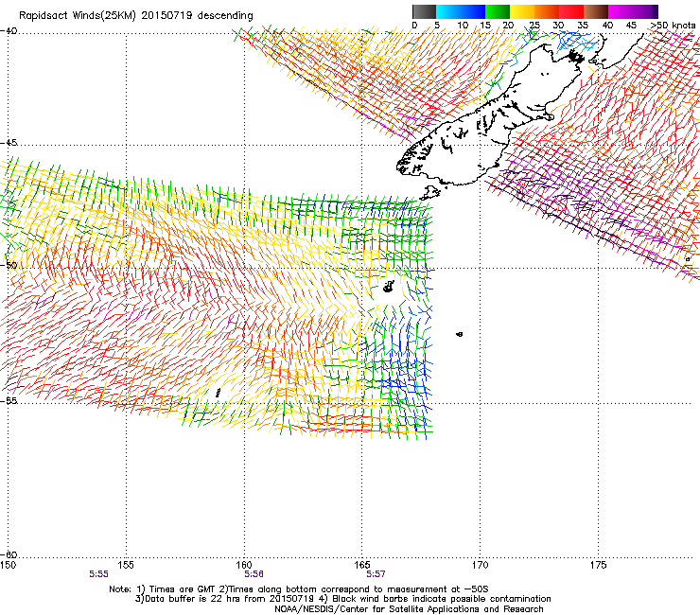Click the '150' longitude label
Screen dimensions: 700x615
pyautogui.click(x=8, y=565)
